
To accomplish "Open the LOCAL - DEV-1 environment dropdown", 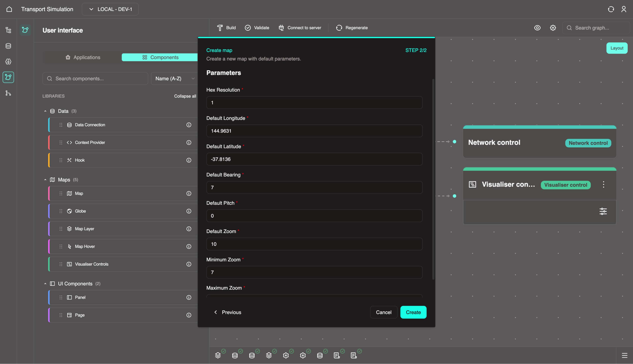I will point(110,9).
